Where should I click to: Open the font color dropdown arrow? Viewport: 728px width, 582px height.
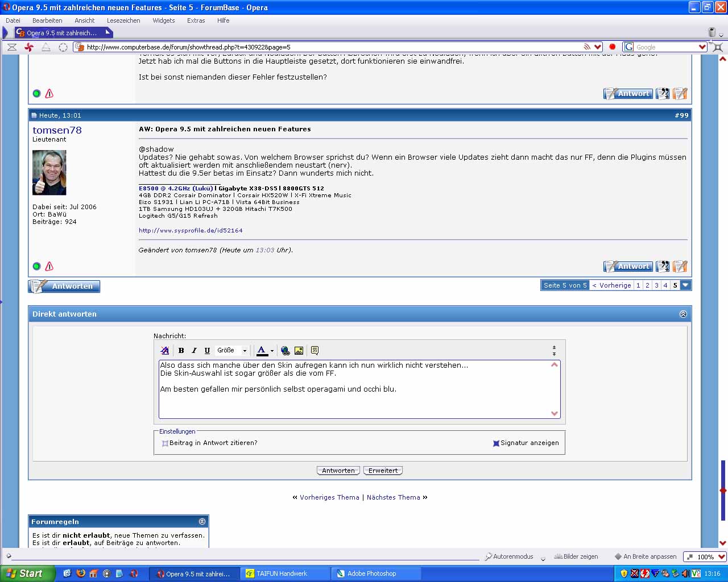(272, 351)
